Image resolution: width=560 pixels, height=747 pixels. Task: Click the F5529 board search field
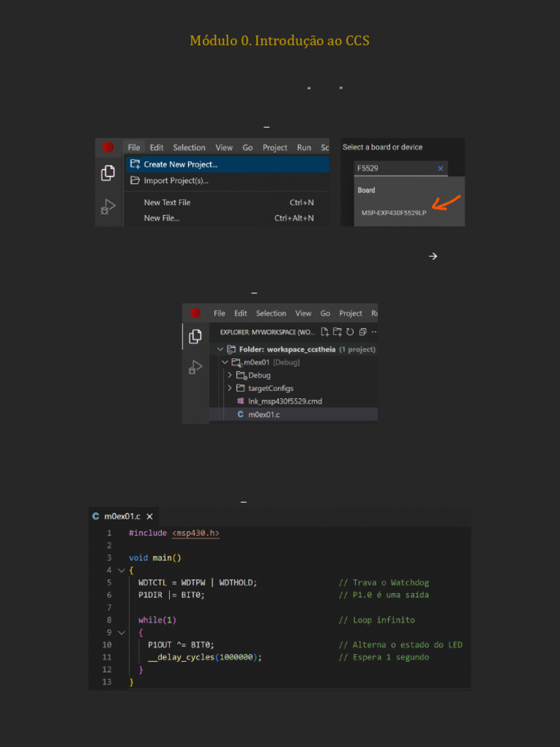(394, 169)
